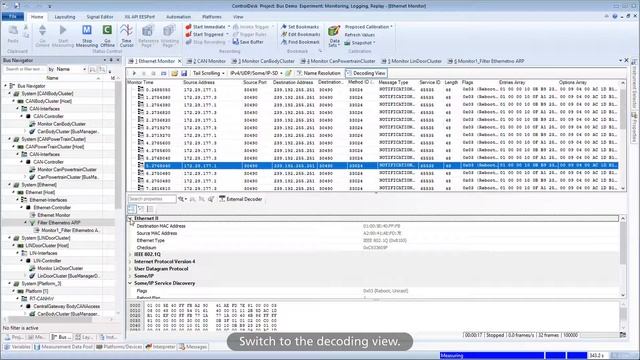Screen dimensions: 640x360
Task: Open the 3 Monitor CanBodyCluster tab
Action: pyautogui.click(x=263, y=61)
